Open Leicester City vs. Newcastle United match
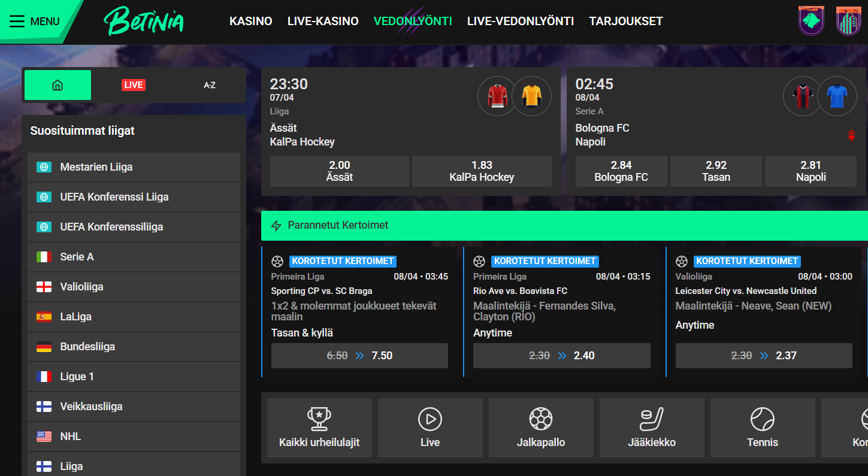This screenshot has width=868, height=476. tap(746, 291)
